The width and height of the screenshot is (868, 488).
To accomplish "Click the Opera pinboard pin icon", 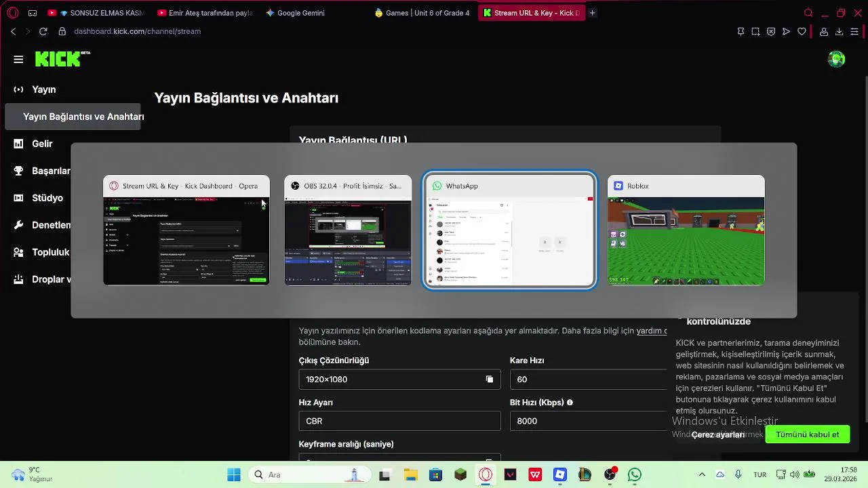I will (x=741, y=31).
